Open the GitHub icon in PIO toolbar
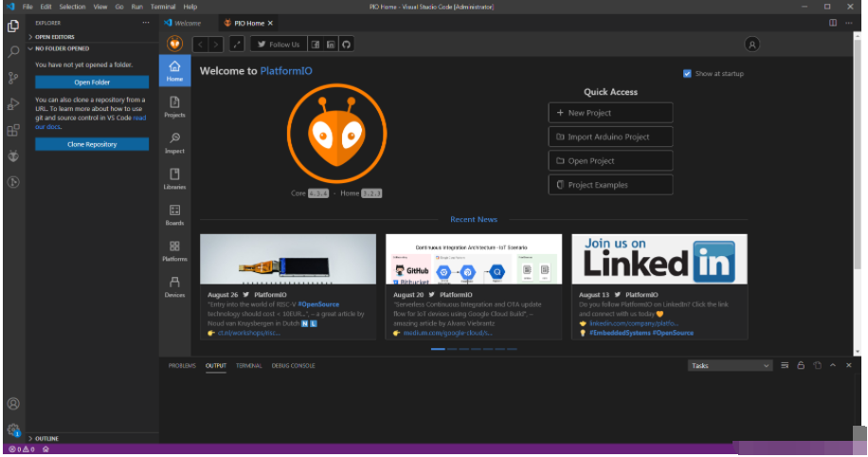Viewport: 868px width, 457px height. [x=346, y=45]
